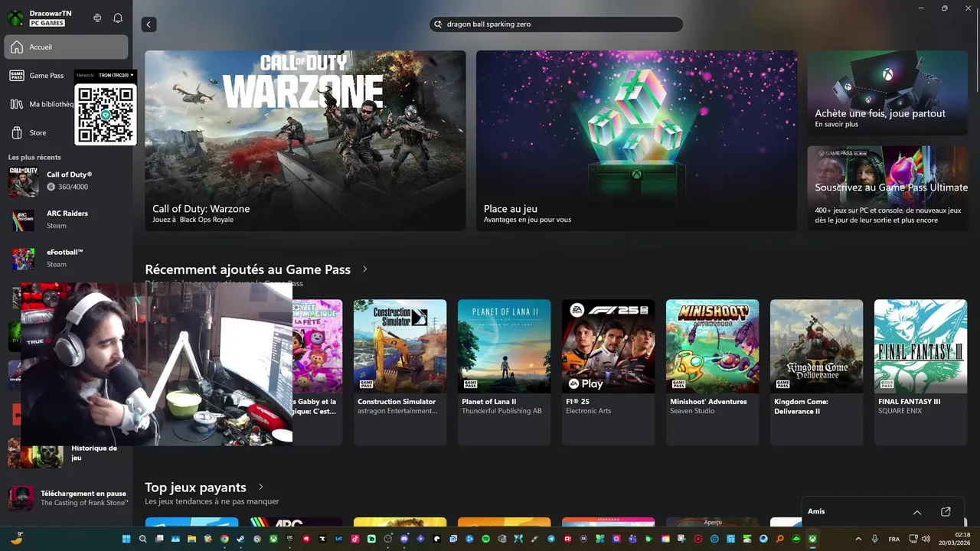Open Planet of Lana II game tile
This screenshot has height=551, width=980.
[504, 372]
